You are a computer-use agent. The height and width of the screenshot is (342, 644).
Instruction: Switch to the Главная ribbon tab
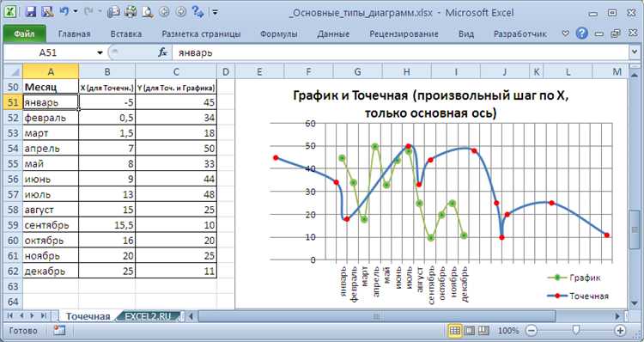[x=75, y=34]
